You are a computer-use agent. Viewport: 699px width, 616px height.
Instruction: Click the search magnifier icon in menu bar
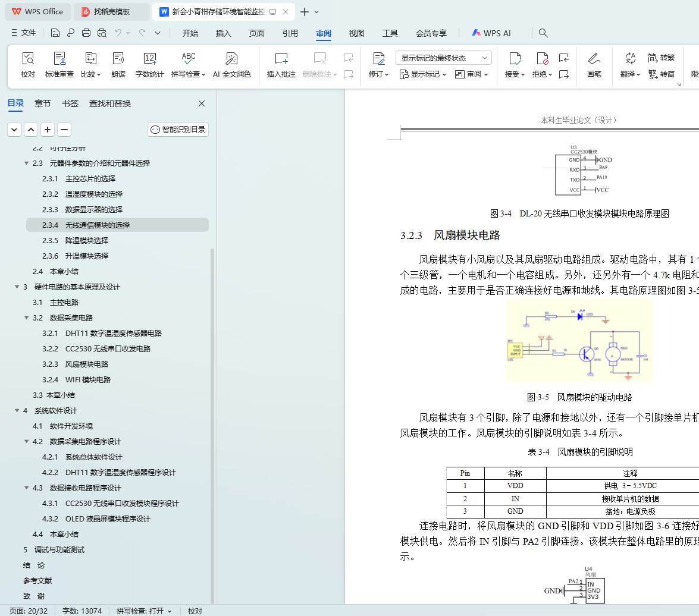543,33
